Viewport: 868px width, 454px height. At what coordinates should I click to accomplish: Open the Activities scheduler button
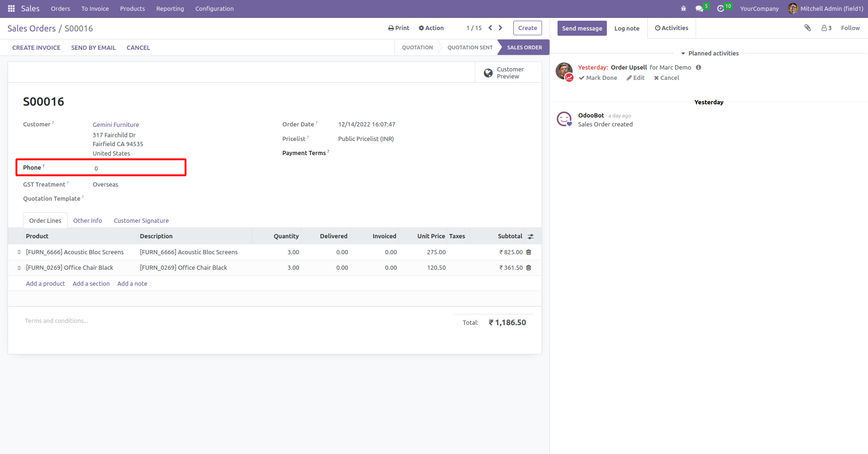tap(672, 28)
